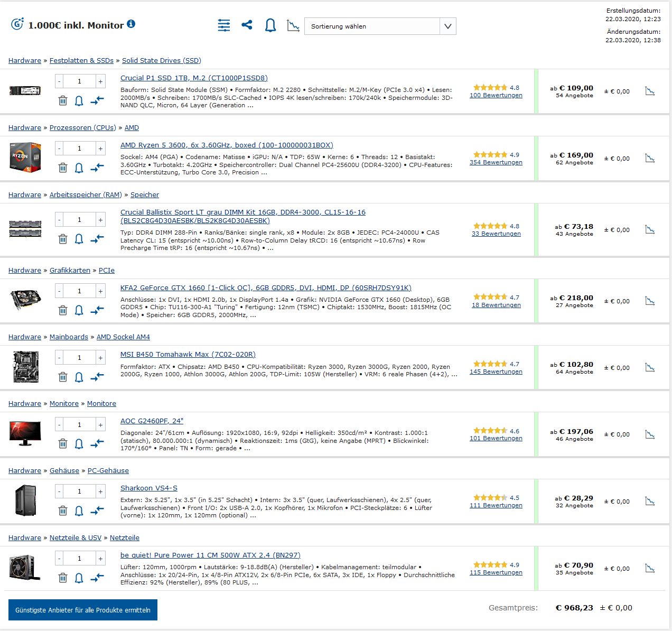This screenshot has width=672, height=631.
Task: Set price alert bell for AOC G2460PF
Action: click(79, 444)
